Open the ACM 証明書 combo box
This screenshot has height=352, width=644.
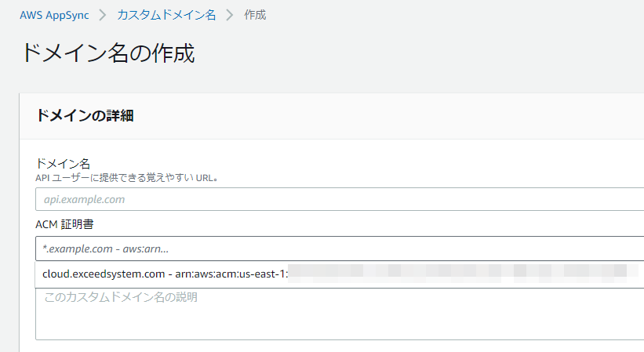coord(340,249)
